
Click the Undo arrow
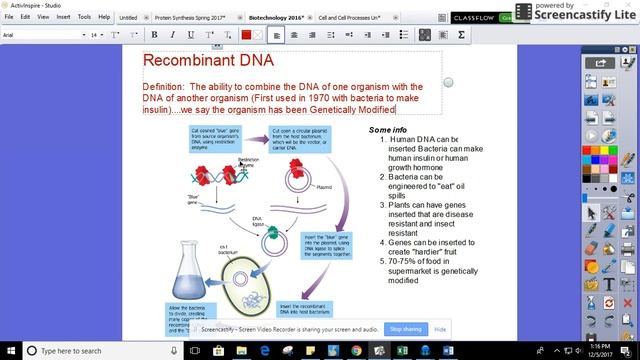[x=591, y=321]
